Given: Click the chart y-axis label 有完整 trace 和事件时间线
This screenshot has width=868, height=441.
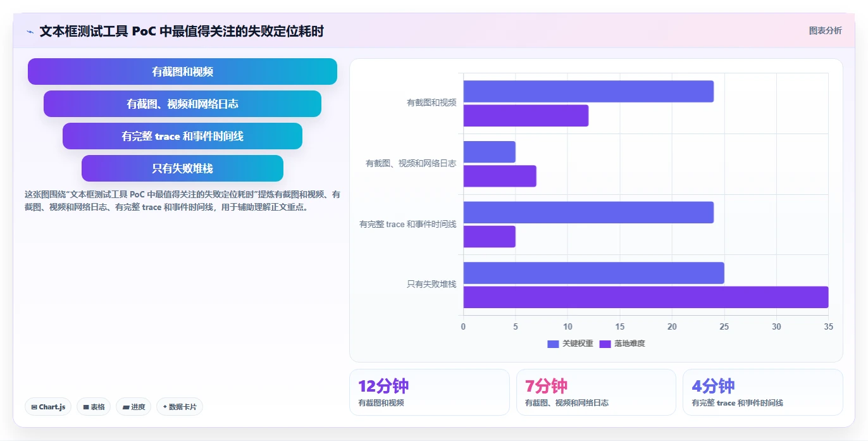Looking at the screenshot, I should pos(407,224).
